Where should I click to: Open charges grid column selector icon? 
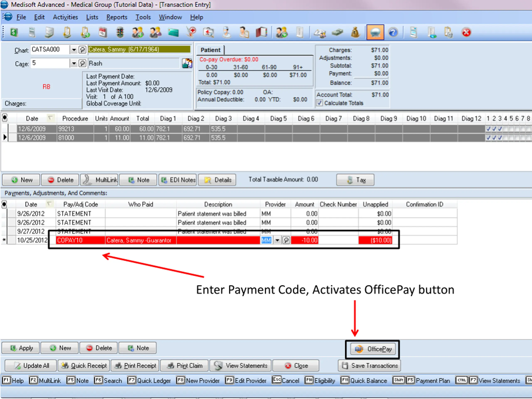(5, 118)
